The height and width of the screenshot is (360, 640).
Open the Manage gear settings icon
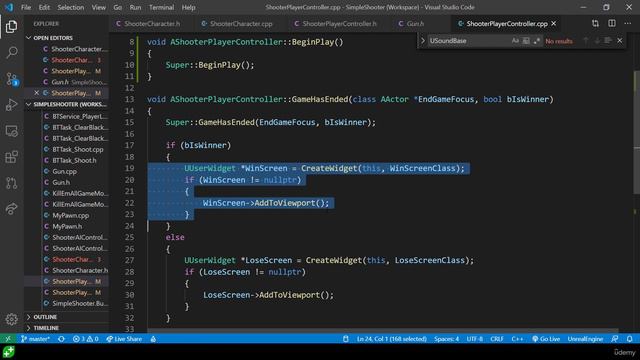point(11,319)
